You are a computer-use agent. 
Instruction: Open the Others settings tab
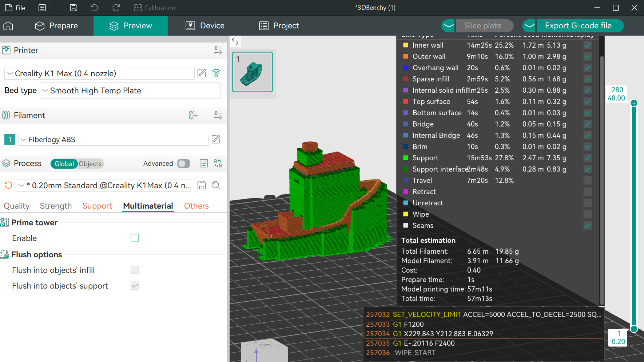(x=196, y=206)
